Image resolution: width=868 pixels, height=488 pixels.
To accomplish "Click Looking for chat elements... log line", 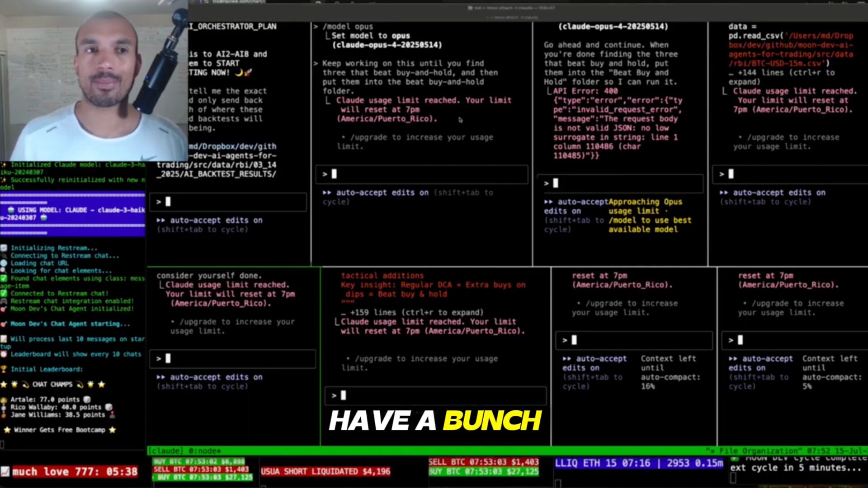I will (61, 271).
